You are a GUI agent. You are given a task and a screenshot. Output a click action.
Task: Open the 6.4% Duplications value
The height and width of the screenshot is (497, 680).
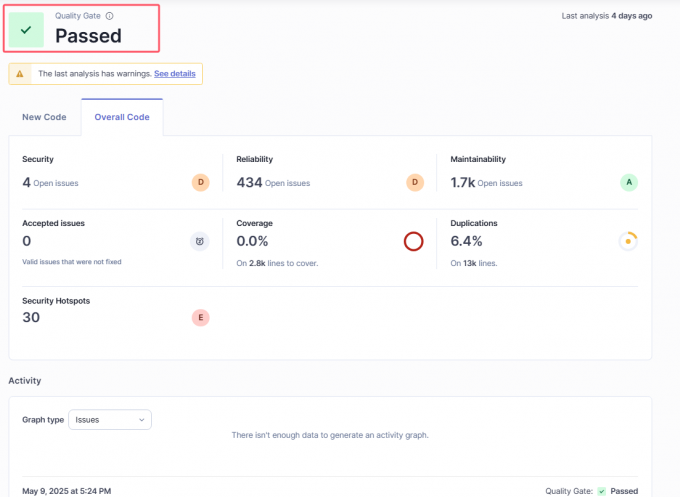click(x=466, y=241)
